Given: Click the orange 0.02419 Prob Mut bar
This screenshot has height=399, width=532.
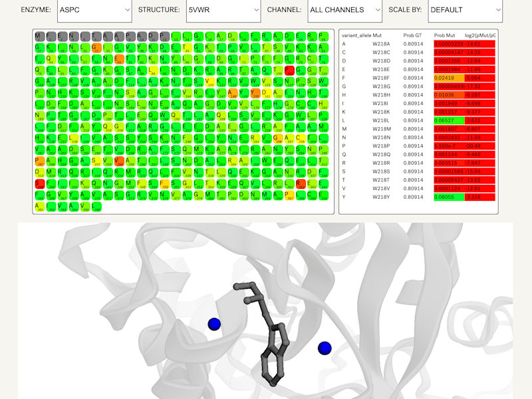Looking at the screenshot, I should (x=450, y=78).
